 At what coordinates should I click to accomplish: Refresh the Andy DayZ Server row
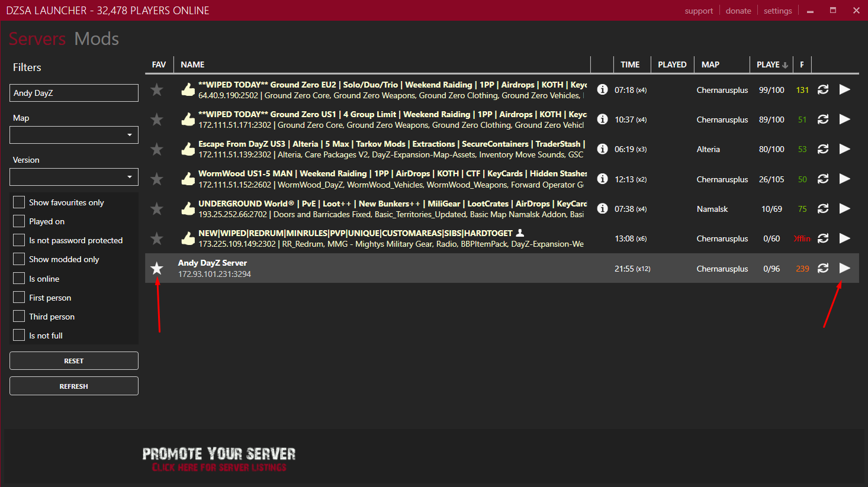[x=823, y=268]
